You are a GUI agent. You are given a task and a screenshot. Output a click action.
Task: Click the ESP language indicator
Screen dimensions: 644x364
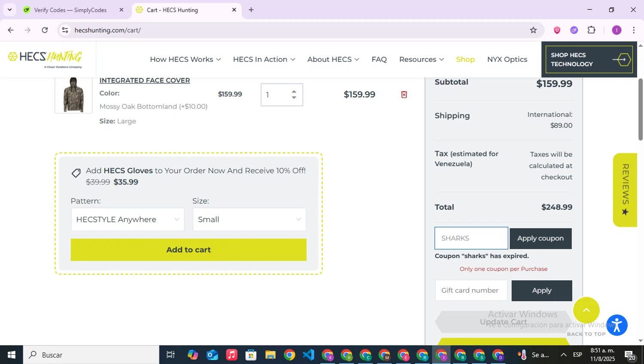577,355
